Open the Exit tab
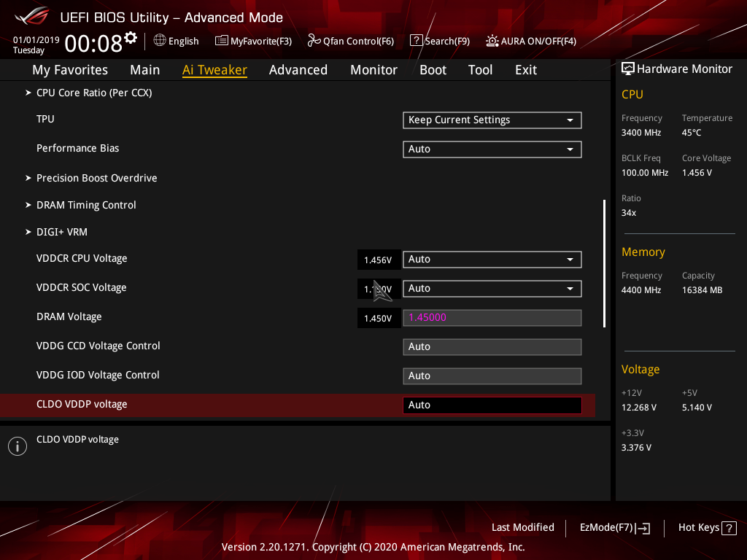The image size is (747, 560). tap(526, 70)
